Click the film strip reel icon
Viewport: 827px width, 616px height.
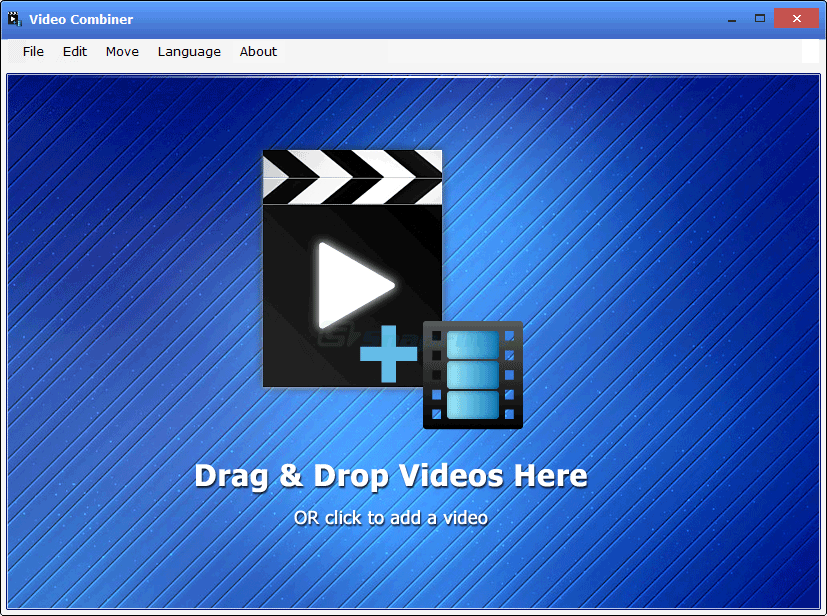pyautogui.click(x=472, y=375)
